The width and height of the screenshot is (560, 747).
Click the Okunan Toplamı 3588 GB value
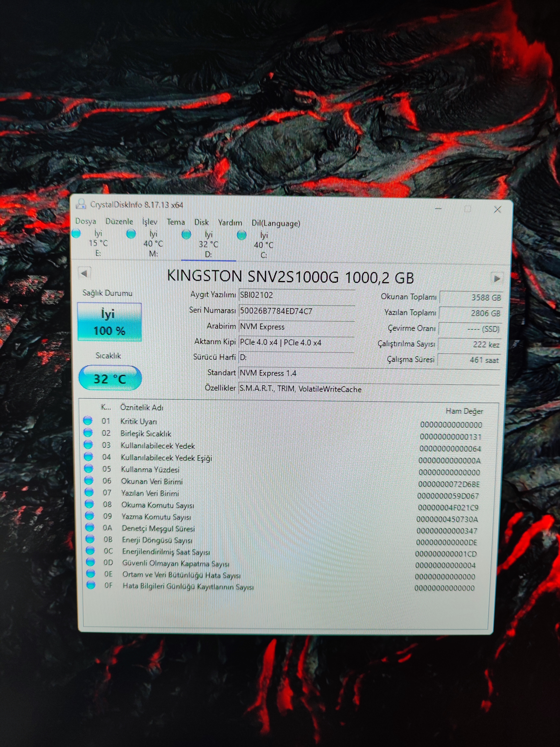(x=471, y=297)
